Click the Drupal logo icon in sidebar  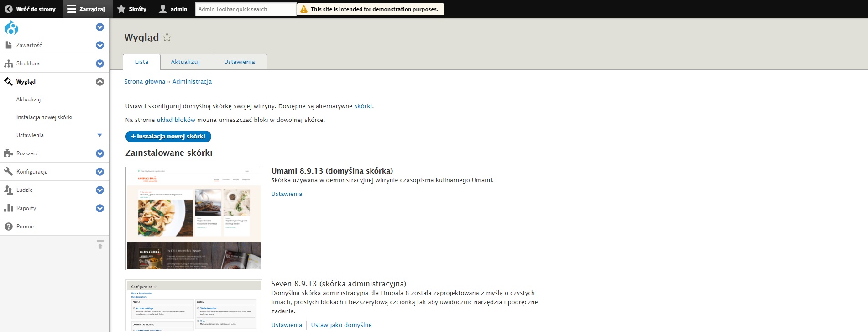click(11, 27)
